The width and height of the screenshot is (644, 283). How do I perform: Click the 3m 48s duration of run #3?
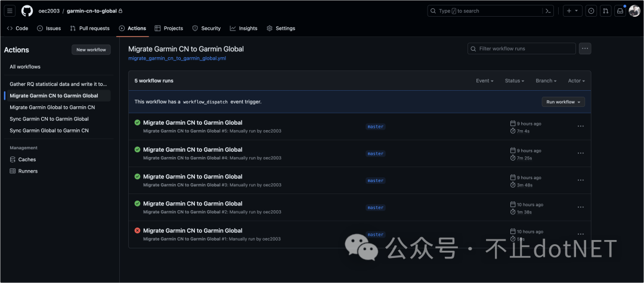(x=525, y=185)
